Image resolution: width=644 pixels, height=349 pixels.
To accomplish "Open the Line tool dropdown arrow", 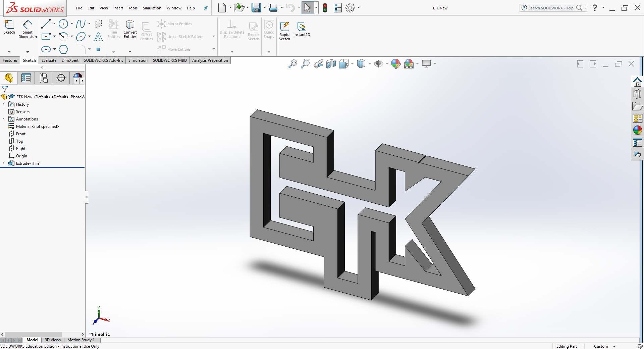I will coord(54,24).
